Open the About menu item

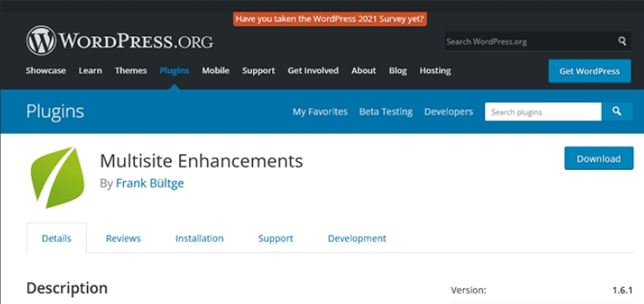coord(363,70)
